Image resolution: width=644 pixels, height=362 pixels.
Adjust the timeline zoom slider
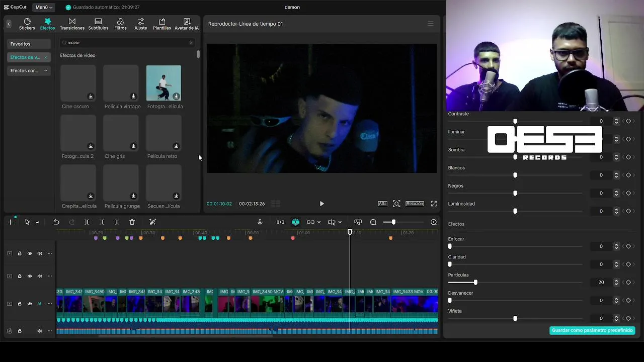(x=393, y=222)
